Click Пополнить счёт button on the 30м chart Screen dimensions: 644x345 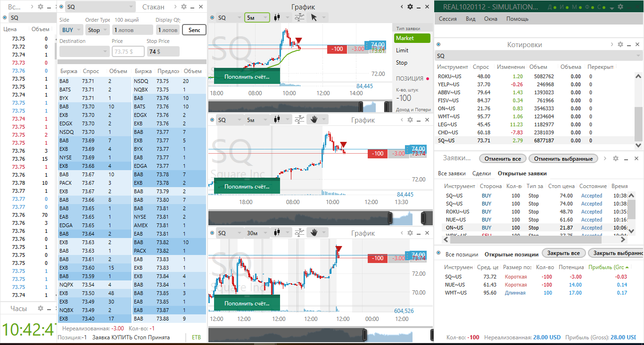pyautogui.click(x=247, y=303)
